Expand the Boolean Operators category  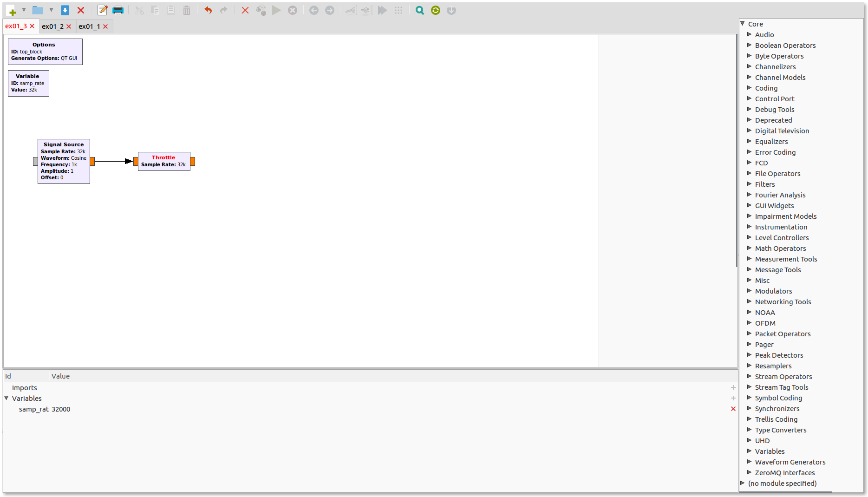coord(749,45)
